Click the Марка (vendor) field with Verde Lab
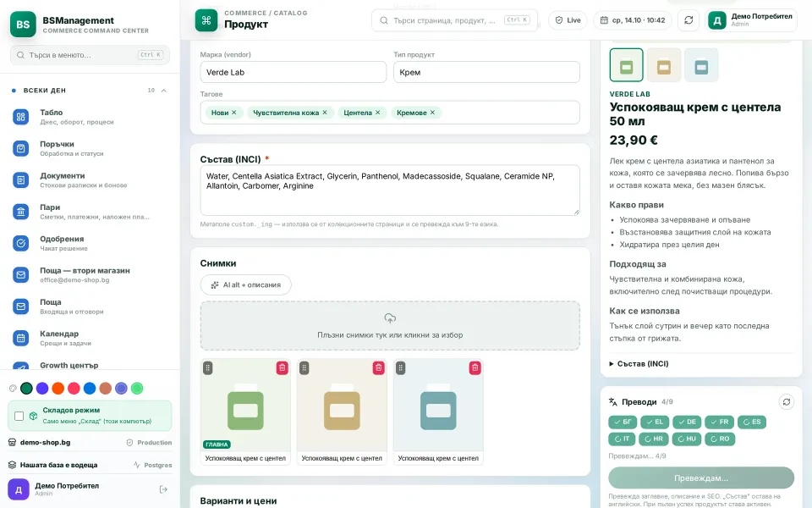812x508 pixels. [x=294, y=72]
